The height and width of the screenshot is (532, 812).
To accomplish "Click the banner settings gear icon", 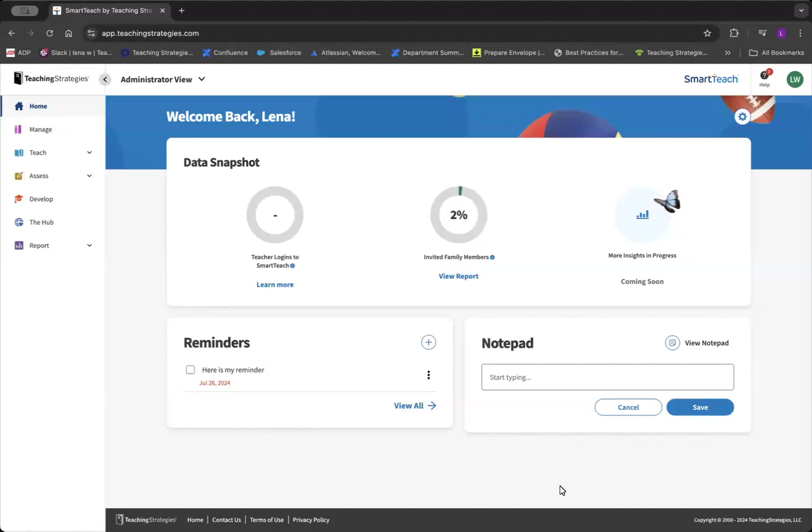I will [x=742, y=116].
